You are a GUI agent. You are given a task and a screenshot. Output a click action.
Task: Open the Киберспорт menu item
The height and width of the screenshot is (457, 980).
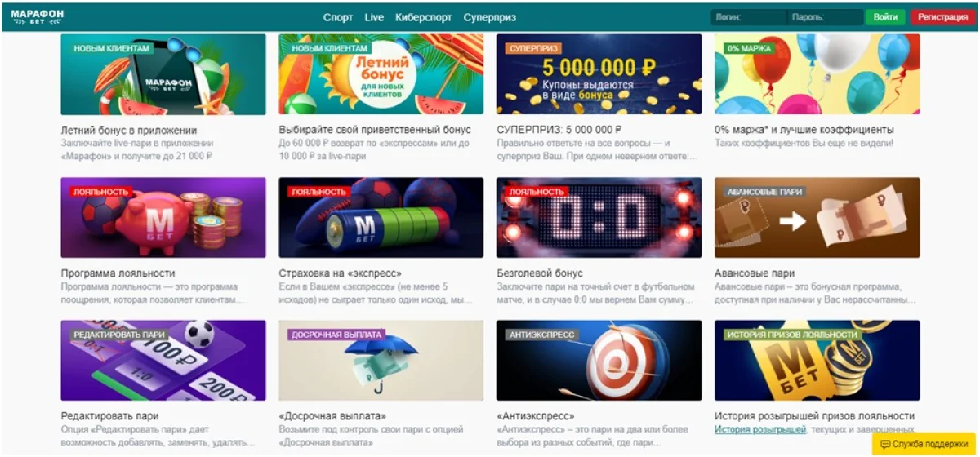[424, 17]
